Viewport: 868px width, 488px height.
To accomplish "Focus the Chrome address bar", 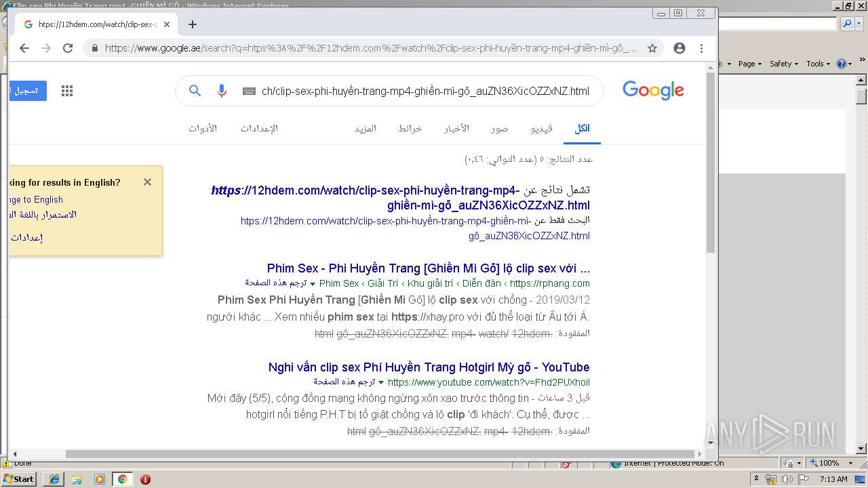I will 370,48.
